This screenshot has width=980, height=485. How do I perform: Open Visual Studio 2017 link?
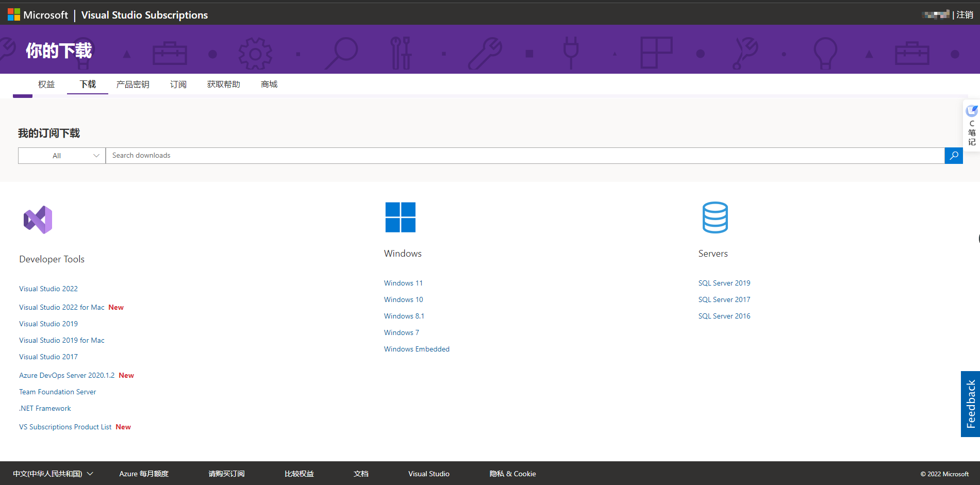(x=48, y=357)
